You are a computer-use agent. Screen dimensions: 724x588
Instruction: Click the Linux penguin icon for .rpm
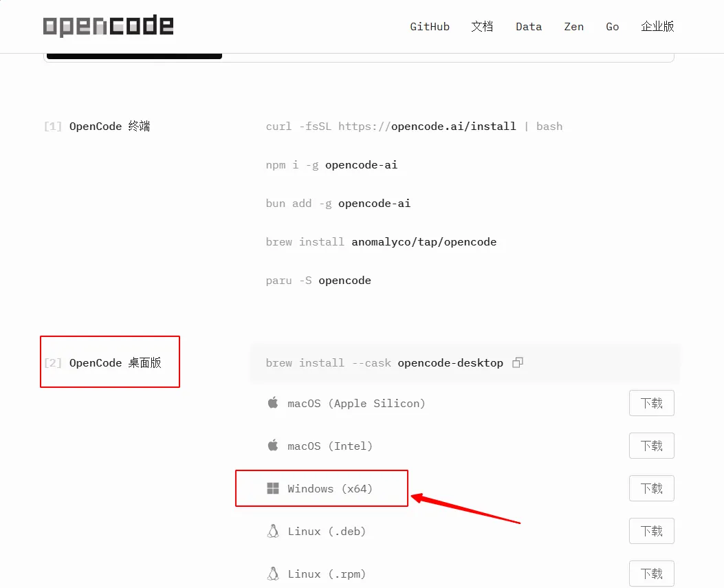point(273,574)
